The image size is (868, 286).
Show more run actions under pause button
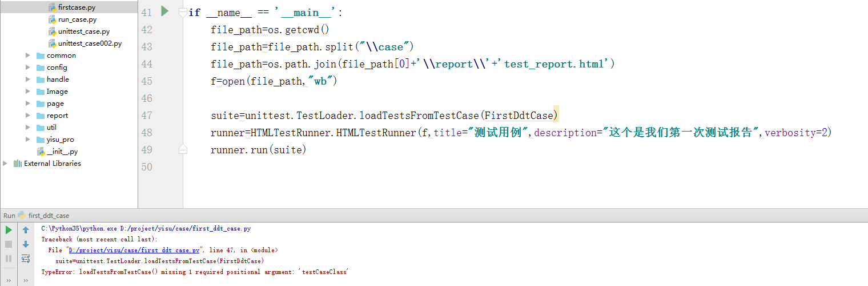[x=9, y=280]
